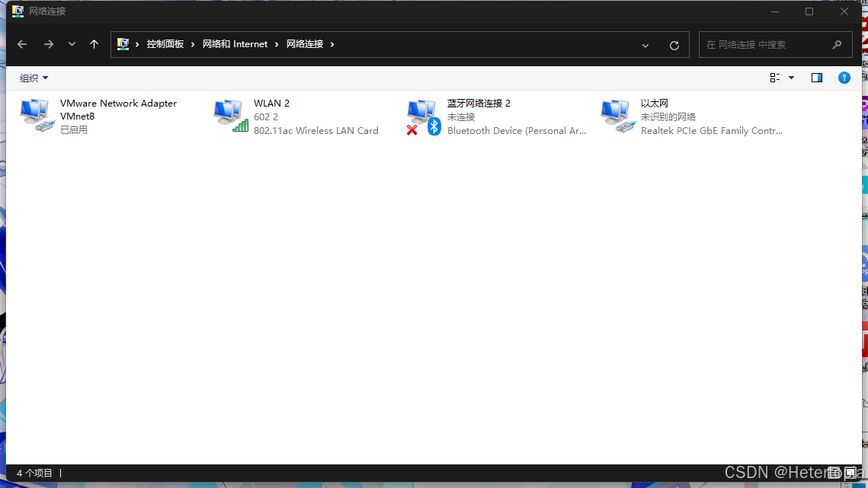Screen dimensions: 868x488
Task: Expand the chevron before 控制面板 in address bar
Action: [x=137, y=44]
